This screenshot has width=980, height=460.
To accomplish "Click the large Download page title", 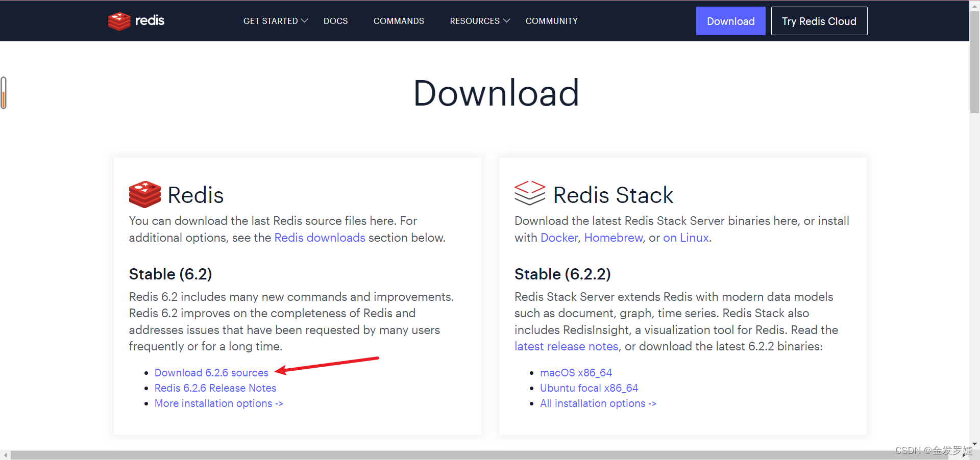I will (496, 93).
